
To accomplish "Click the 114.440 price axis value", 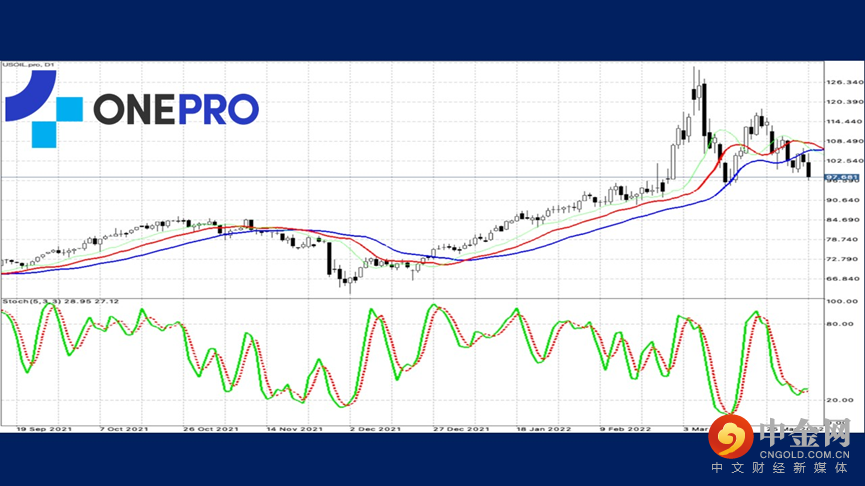I will 844,121.
